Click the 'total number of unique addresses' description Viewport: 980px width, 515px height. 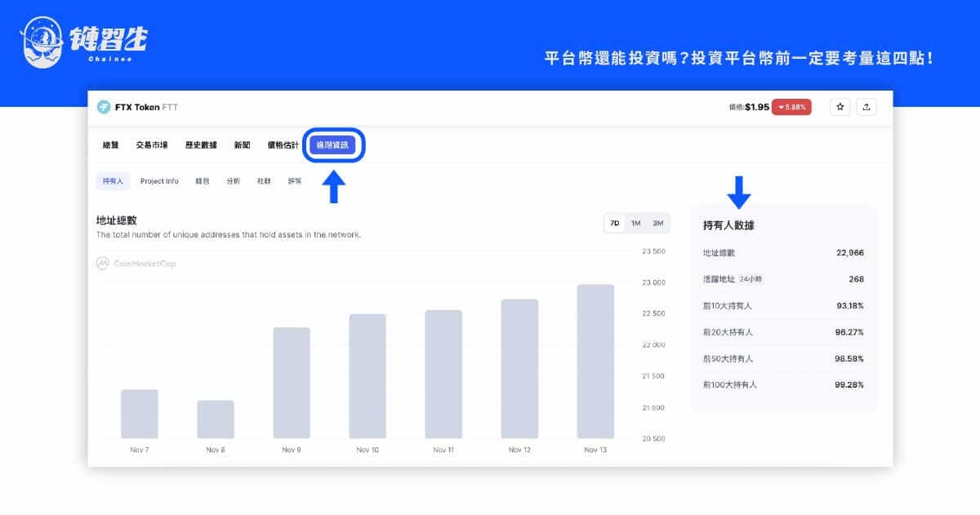pos(229,235)
